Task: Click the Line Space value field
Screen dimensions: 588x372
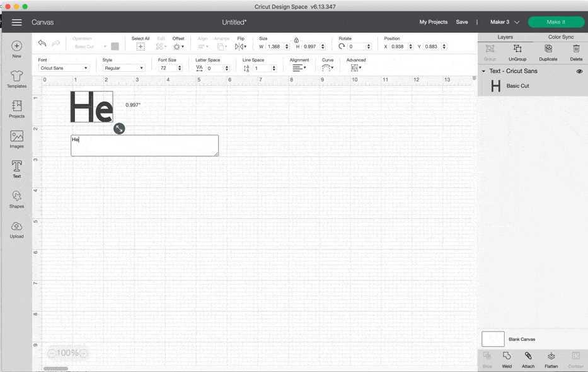Action: (x=262, y=68)
